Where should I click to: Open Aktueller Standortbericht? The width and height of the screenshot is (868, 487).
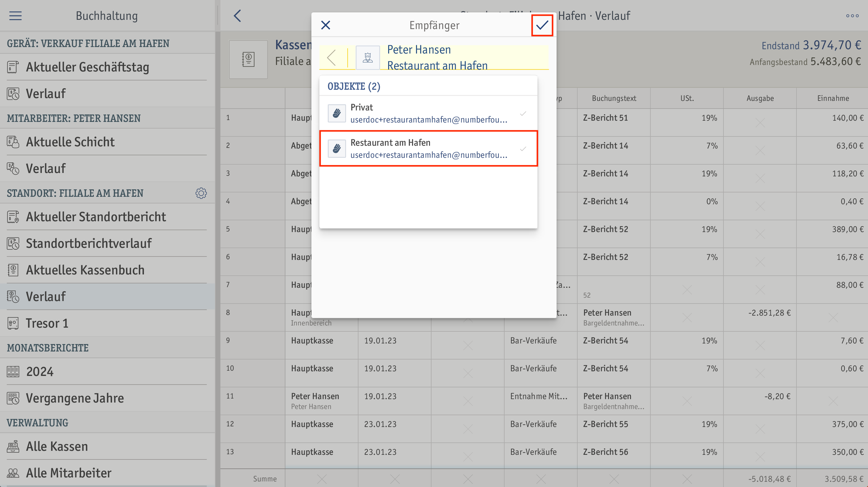[x=107, y=217]
